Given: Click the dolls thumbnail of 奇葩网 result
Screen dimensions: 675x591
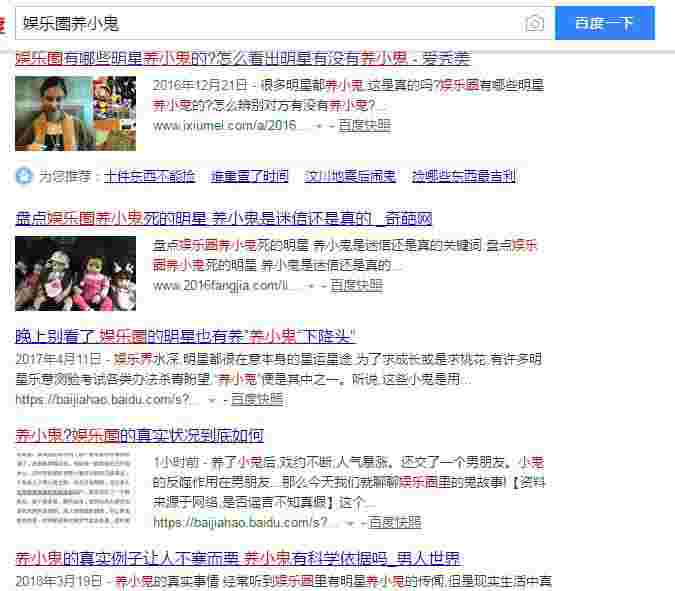Looking at the screenshot, I should [75, 273].
